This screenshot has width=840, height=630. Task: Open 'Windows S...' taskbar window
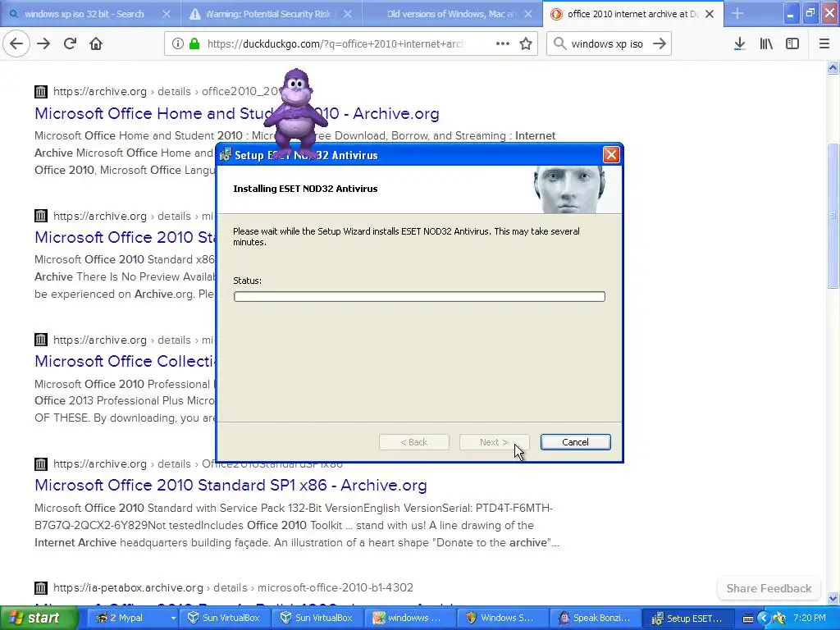click(504, 618)
